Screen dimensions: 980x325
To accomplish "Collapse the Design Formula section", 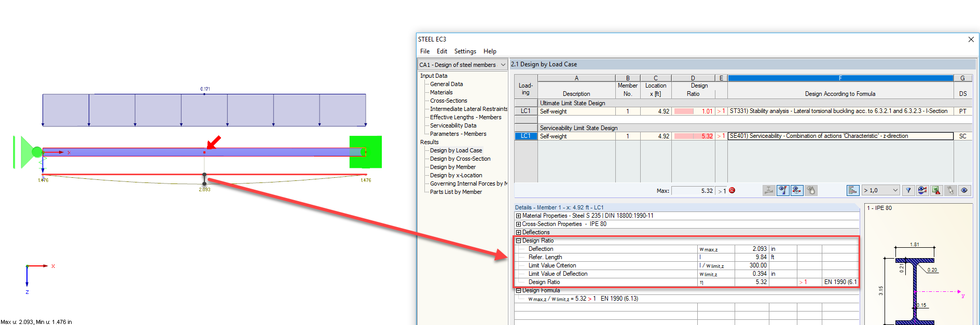I will click(x=518, y=290).
